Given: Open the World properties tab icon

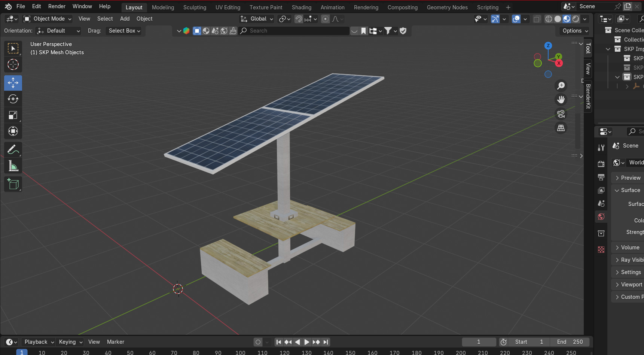Looking at the screenshot, I should (x=601, y=216).
